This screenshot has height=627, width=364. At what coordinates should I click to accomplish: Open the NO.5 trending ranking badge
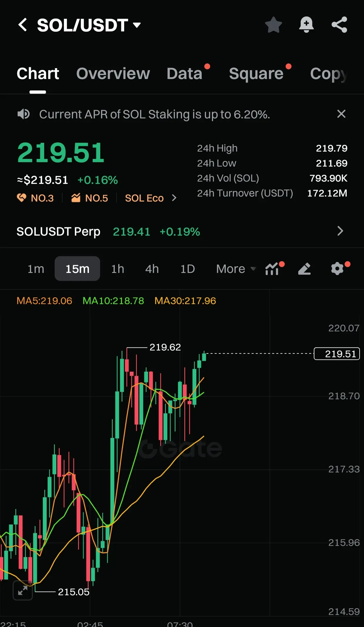pyautogui.click(x=90, y=198)
